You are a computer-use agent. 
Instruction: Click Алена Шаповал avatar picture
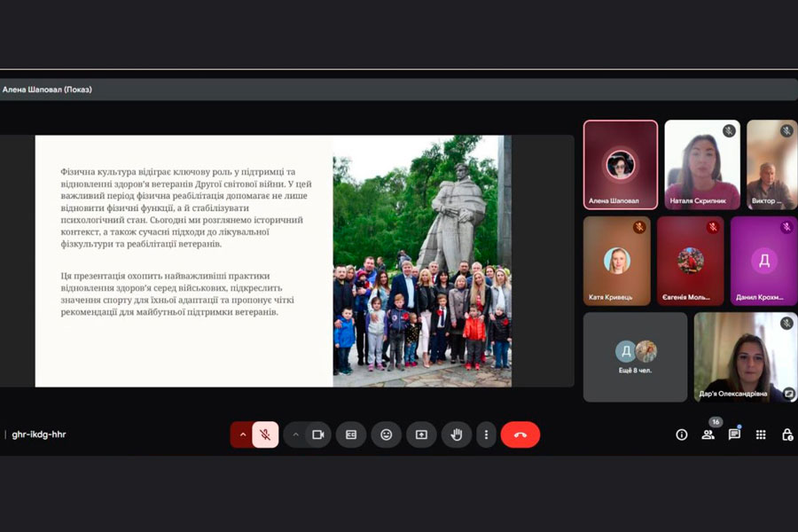[x=621, y=164]
